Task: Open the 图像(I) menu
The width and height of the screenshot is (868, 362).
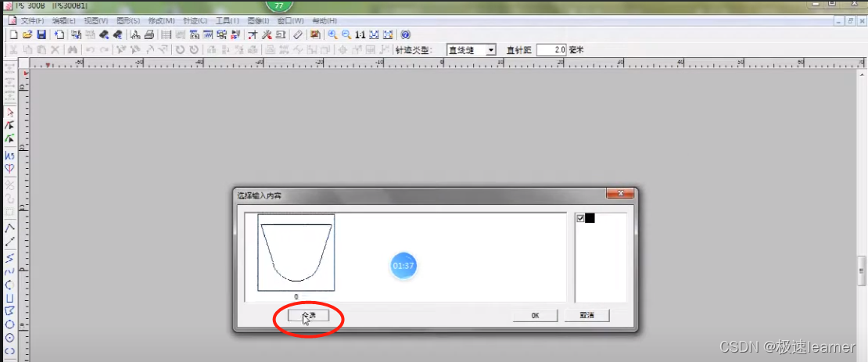Action: click(x=258, y=20)
